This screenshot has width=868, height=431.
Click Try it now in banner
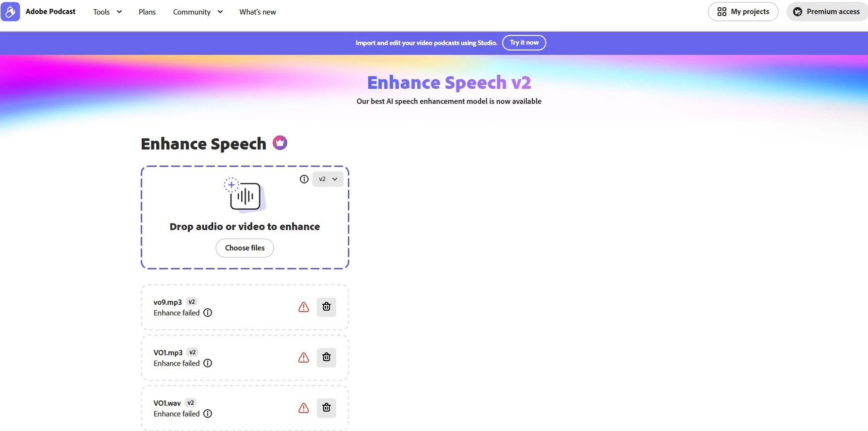pos(524,43)
